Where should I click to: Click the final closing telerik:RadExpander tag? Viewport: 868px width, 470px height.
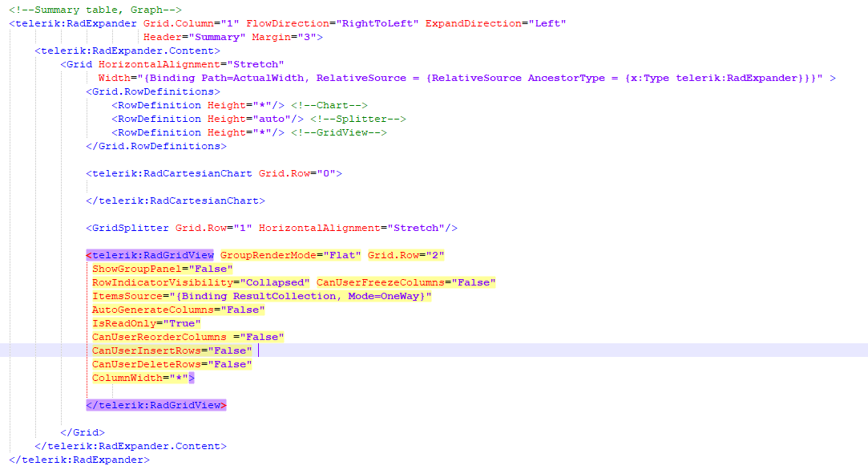point(79,460)
